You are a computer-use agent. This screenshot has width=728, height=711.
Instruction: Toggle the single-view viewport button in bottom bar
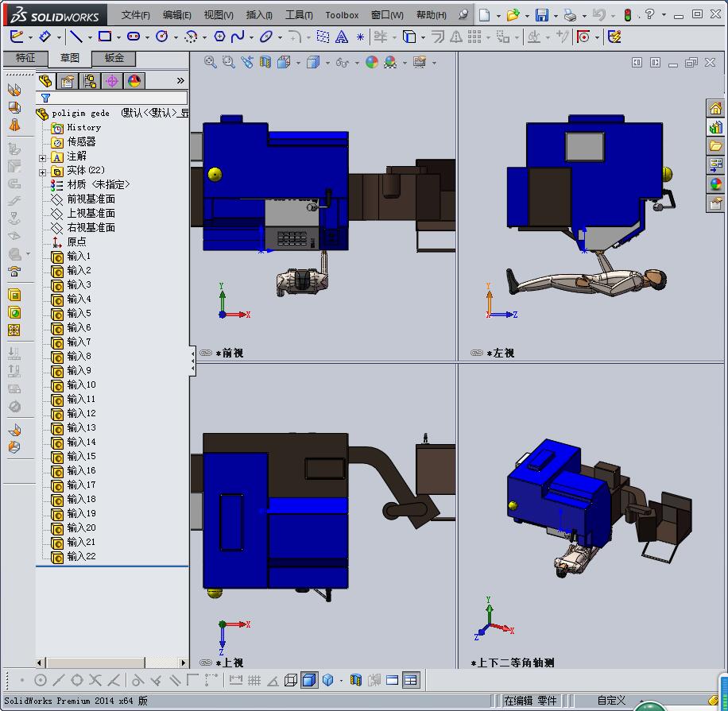393,680
